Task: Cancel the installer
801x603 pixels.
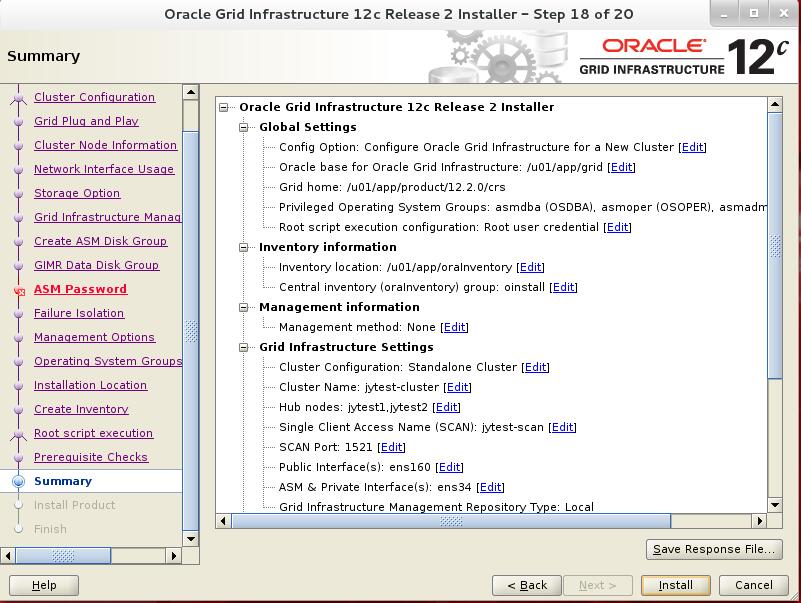Action: tap(753, 585)
